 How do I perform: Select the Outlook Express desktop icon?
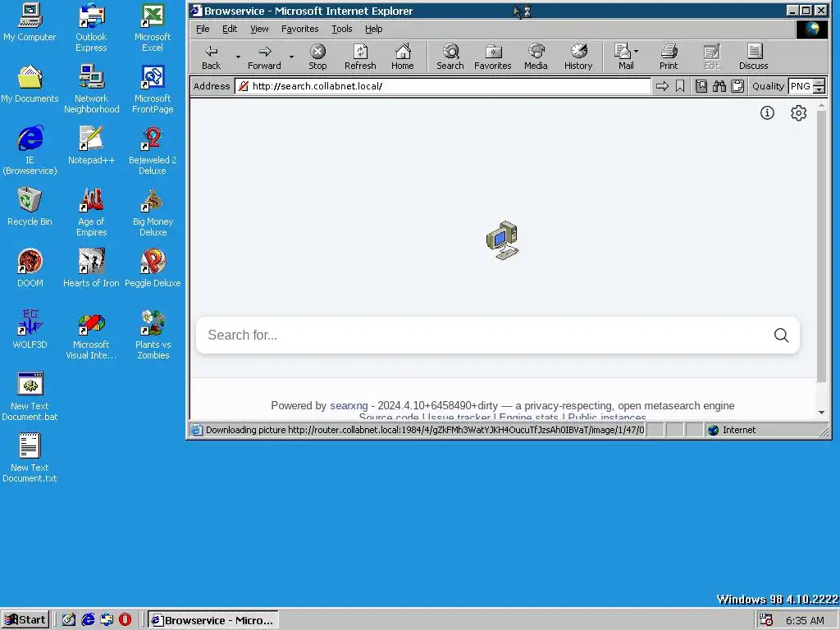point(91,28)
